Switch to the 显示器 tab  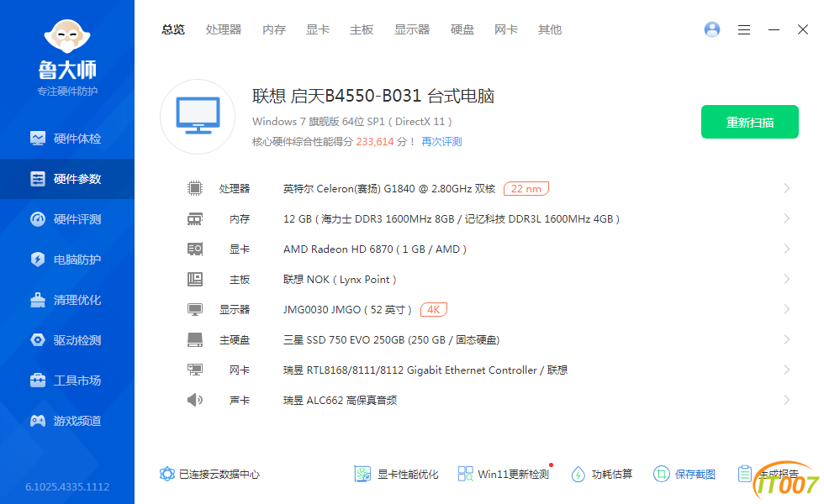click(x=412, y=29)
